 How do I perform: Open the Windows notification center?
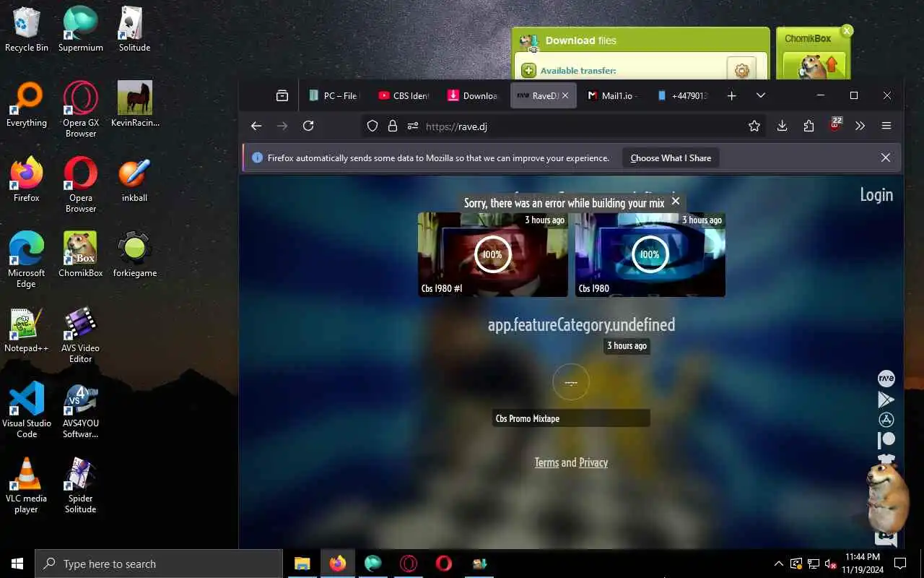(x=900, y=564)
